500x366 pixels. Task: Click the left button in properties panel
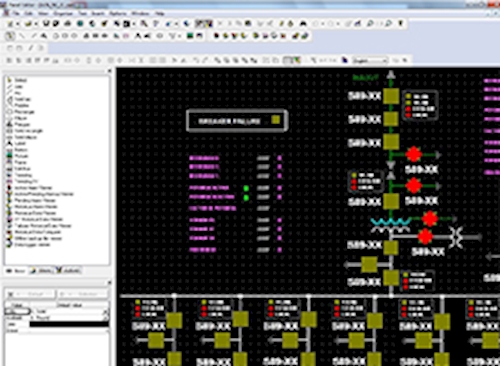(x=30, y=294)
